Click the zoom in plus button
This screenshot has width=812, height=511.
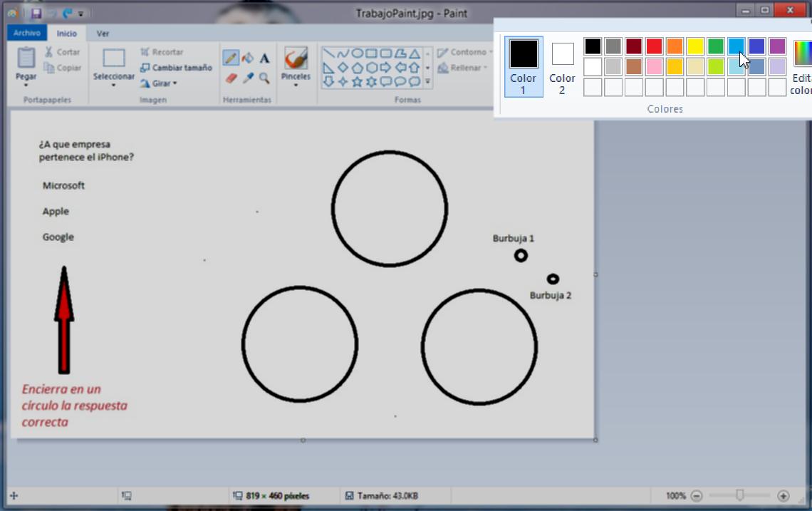point(784,495)
